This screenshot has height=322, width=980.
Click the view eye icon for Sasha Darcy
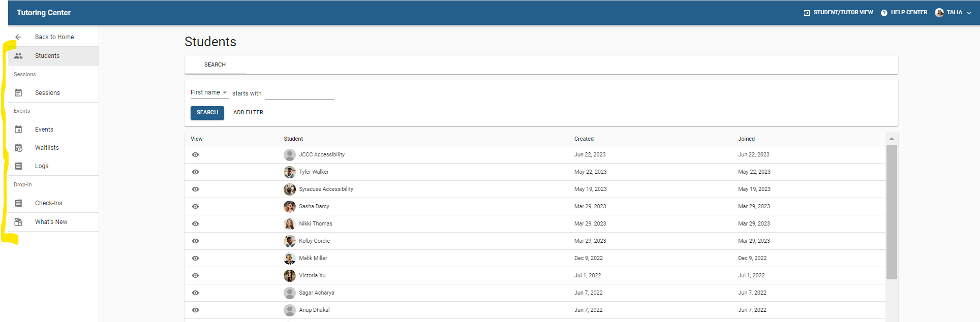pyautogui.click(x=195, y=207)
